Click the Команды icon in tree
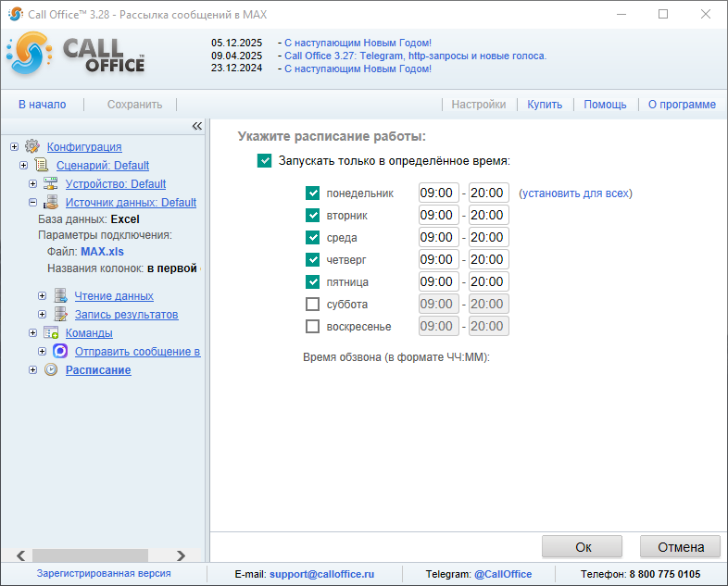Image resolution: width=728 pixels, height=586 pixels. pyautogui.click(x=51, y=332)
